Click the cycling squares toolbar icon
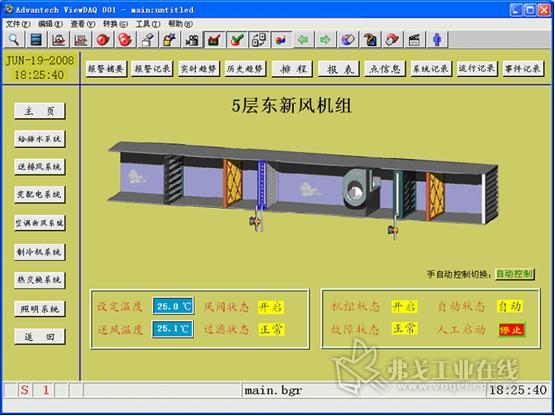Image resolution: width=555 pixels, height=416 pixels. click(x=259, y=39)
